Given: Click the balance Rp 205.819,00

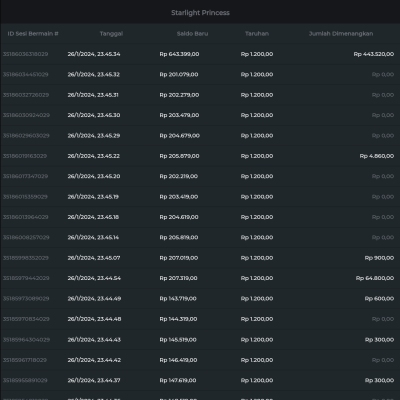Looking at the screenshot, I should pos(179,237).
